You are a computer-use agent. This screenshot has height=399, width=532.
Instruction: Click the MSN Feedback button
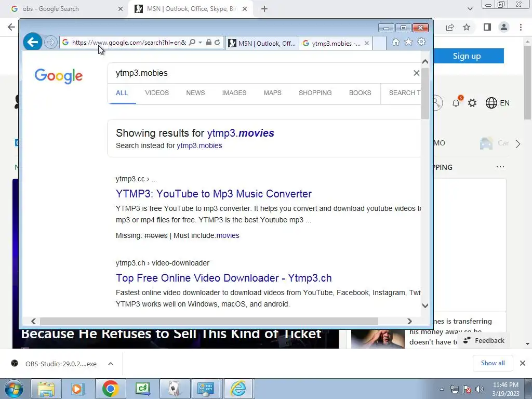click(x=484, y=340)
